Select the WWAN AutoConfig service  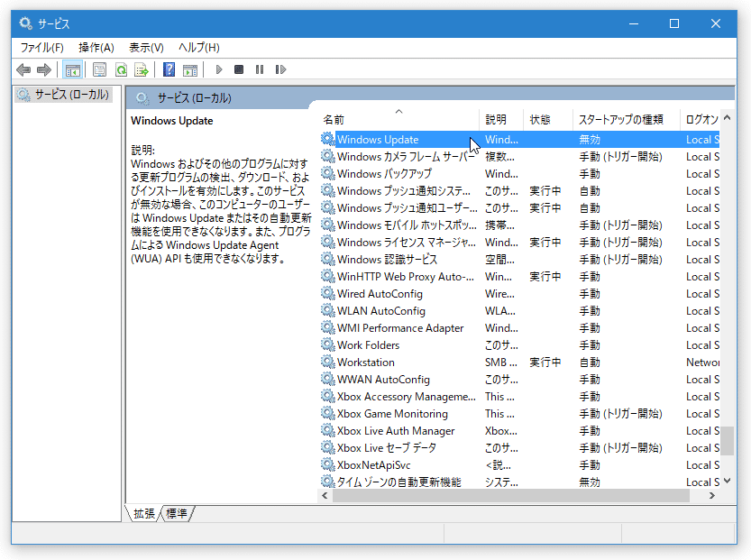tap(519, 380)
